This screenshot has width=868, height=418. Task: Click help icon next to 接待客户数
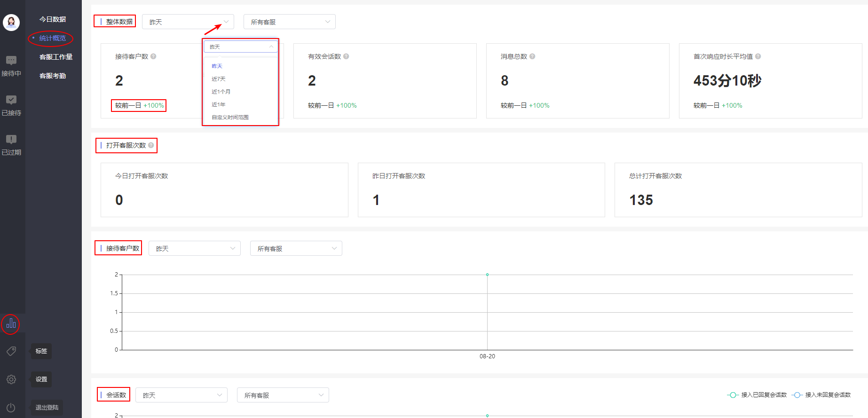coord(153,56)
